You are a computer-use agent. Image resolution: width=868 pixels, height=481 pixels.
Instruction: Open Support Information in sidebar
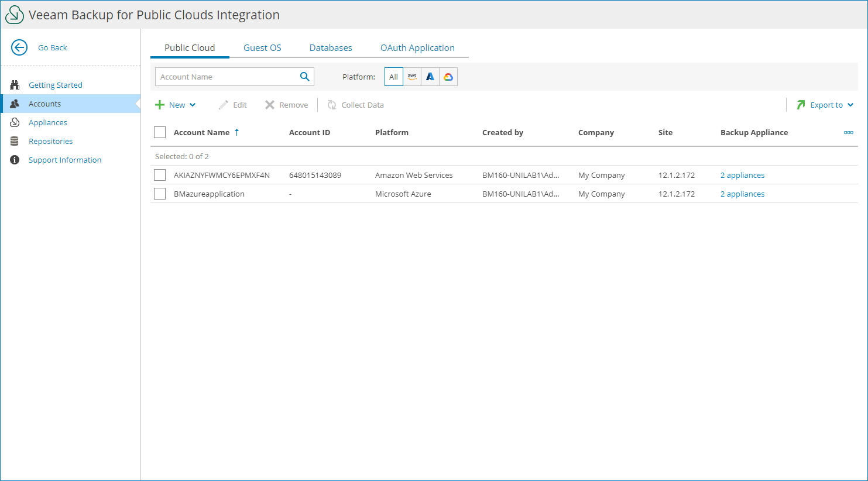(65, 160)
